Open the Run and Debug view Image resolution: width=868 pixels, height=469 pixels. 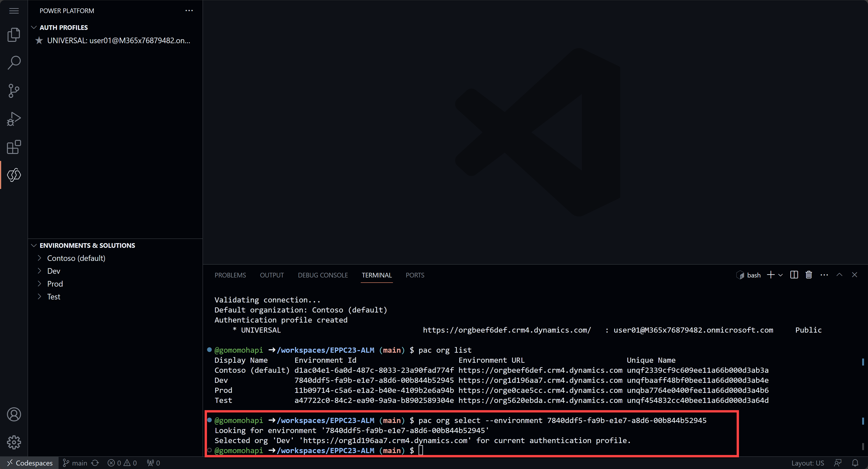(14, 119)
